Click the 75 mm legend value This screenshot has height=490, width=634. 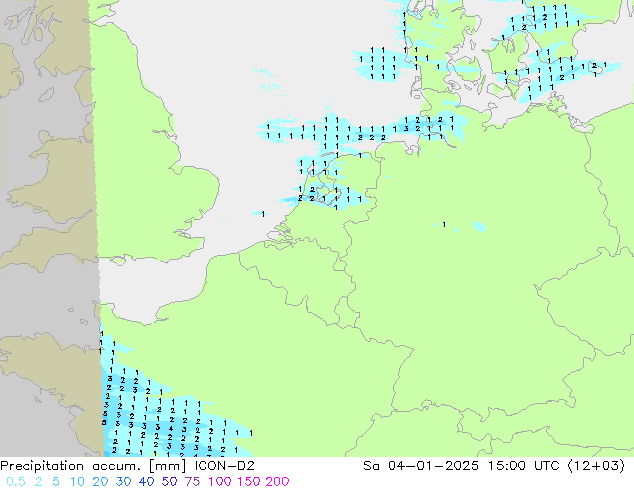(192, 482)
